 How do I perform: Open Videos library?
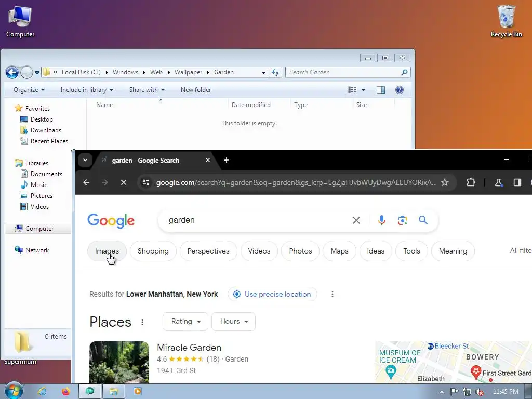click(35, 207)
